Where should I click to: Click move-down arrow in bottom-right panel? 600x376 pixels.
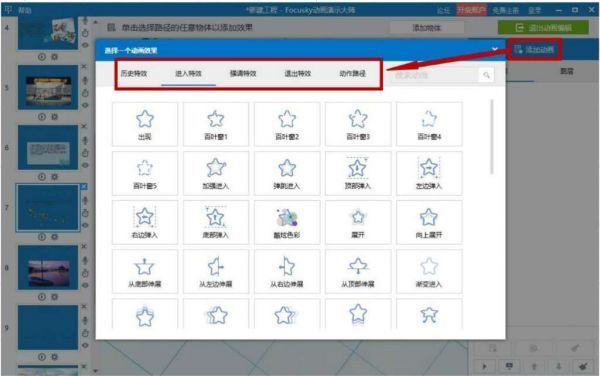point(559,366)
